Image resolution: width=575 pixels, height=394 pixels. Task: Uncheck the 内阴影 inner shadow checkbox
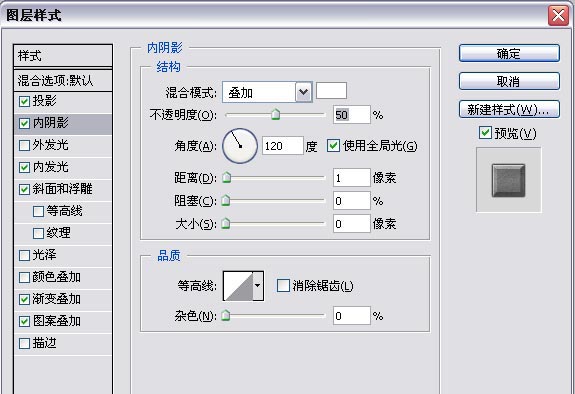pos(24,123)
